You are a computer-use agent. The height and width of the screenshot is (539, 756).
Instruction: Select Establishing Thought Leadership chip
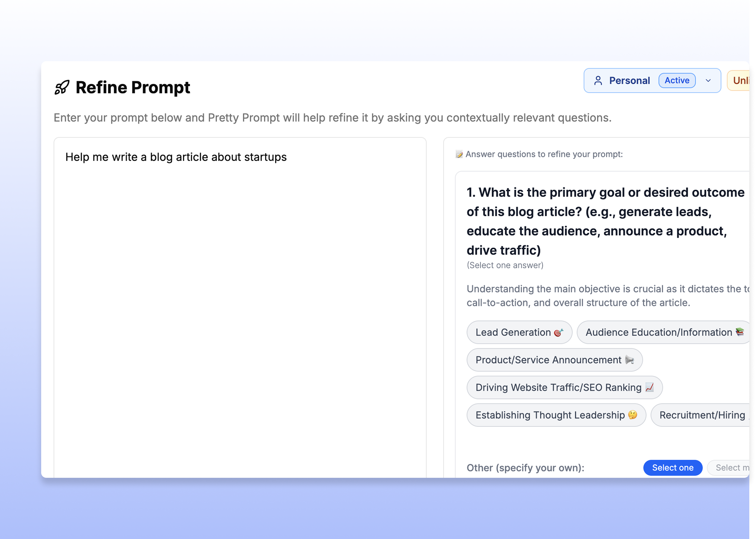[x=556, y=415]
